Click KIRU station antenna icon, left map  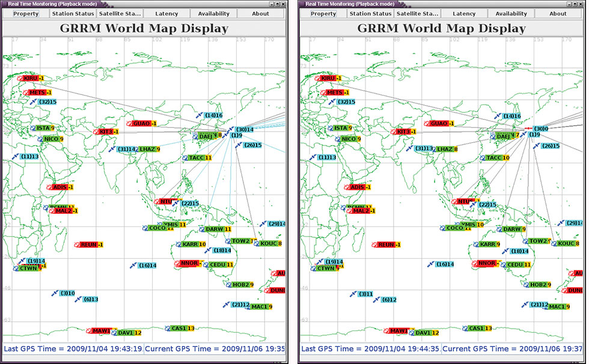tap(20, 79)
